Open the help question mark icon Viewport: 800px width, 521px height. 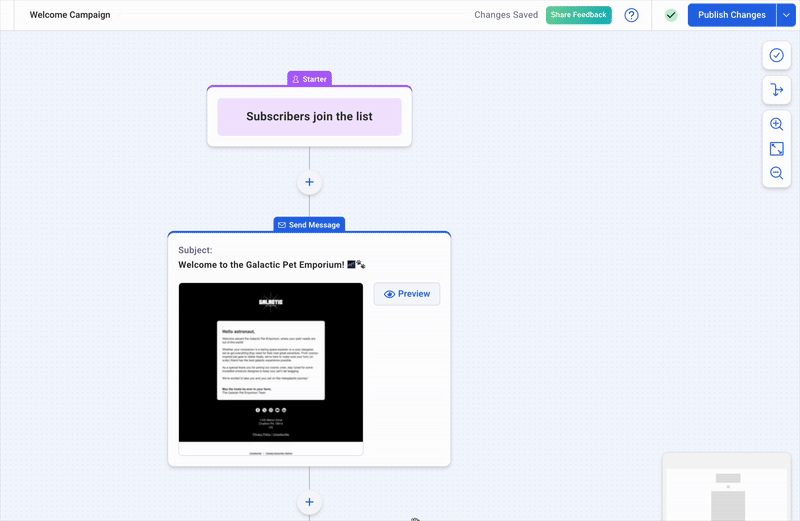(631, 15)
